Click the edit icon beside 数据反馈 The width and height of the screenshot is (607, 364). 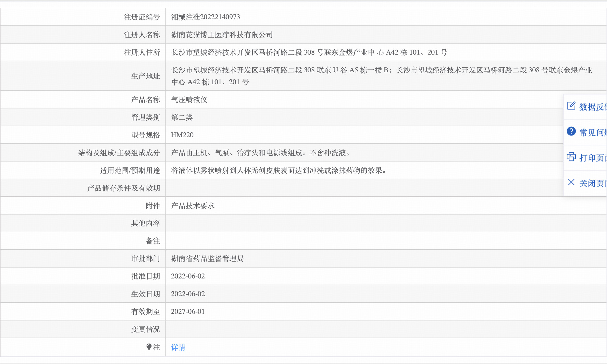click(572, 106)
